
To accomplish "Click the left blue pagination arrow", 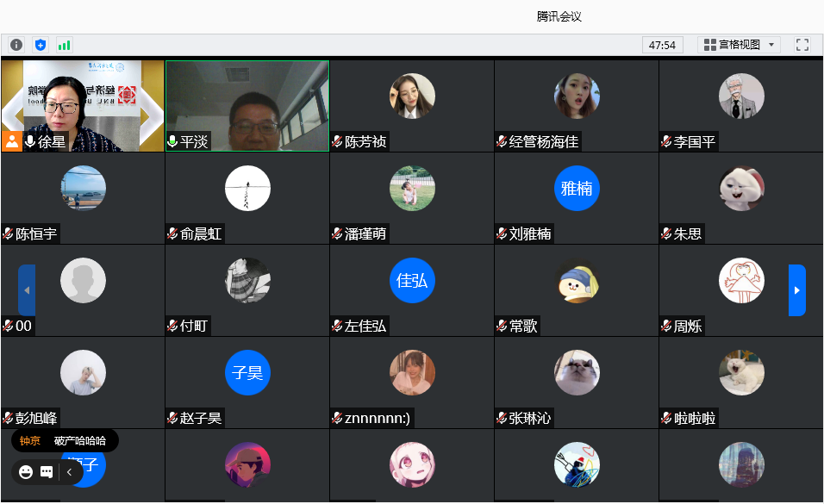I will [27, 290].
